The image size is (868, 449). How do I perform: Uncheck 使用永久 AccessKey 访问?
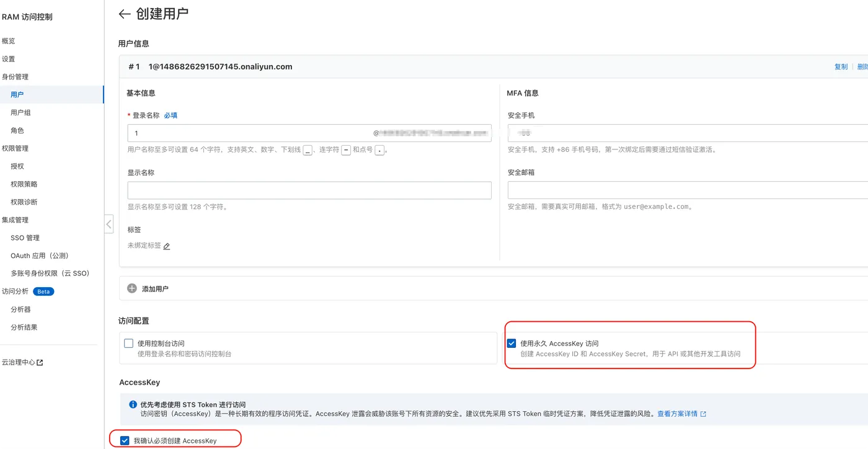pos(511,344)
